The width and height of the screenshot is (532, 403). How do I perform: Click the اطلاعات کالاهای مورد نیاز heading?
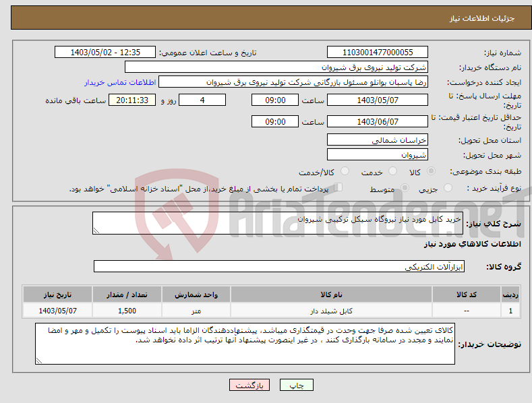(x=472, y=244)
